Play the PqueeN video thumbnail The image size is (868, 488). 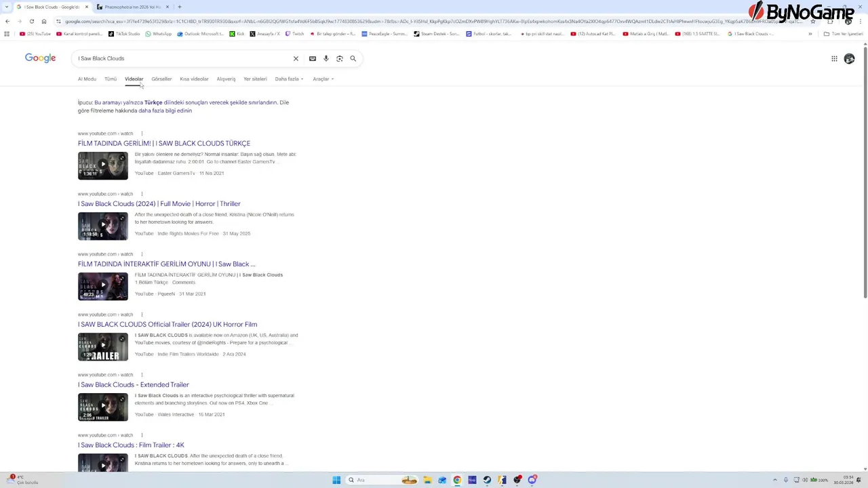[103, 287]
